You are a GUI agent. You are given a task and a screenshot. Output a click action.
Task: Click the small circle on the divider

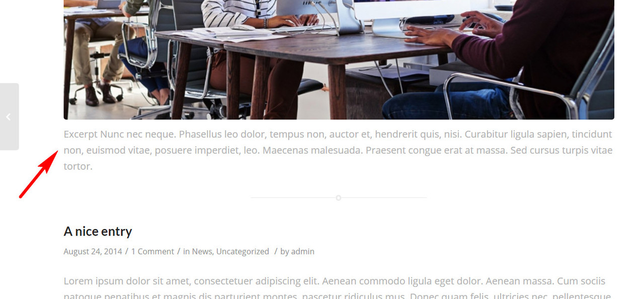[x=339, y=198]
